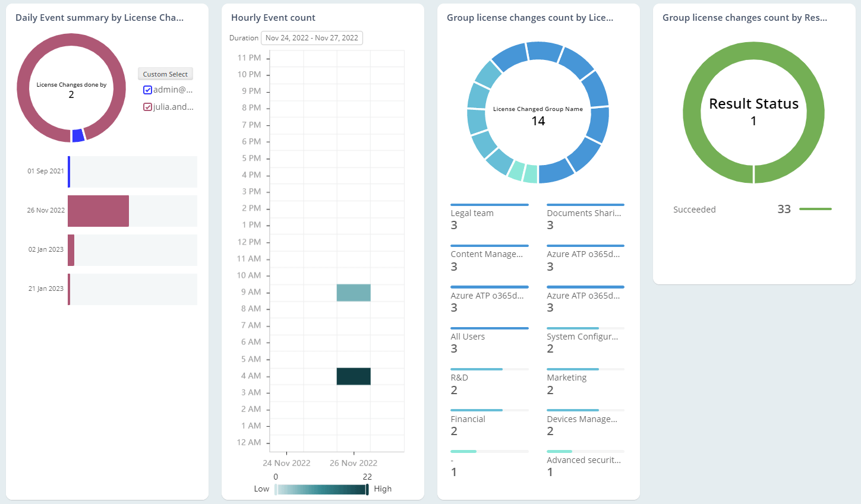Click the Custom Select button

165,74
